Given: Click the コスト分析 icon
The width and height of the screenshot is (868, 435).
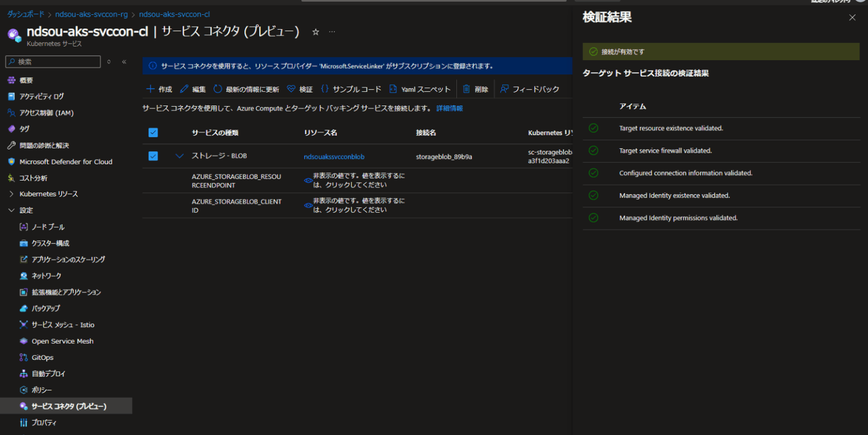Looking at the screenshot, I should coord(11,178).
